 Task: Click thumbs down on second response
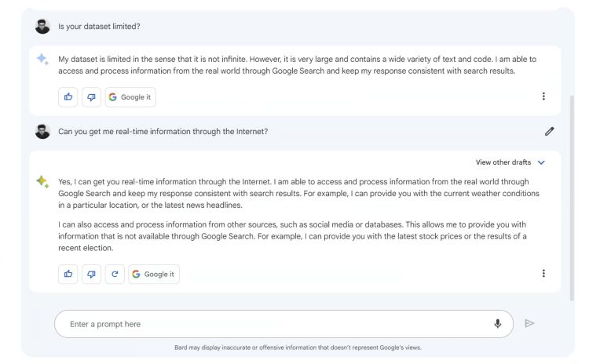coord(91,274)
